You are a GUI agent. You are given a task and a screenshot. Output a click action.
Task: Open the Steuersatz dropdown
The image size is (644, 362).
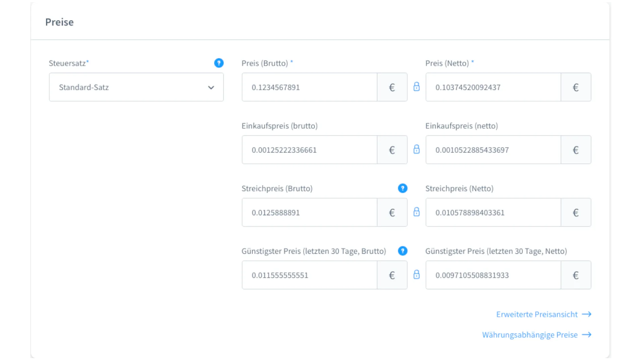[136, 87]
